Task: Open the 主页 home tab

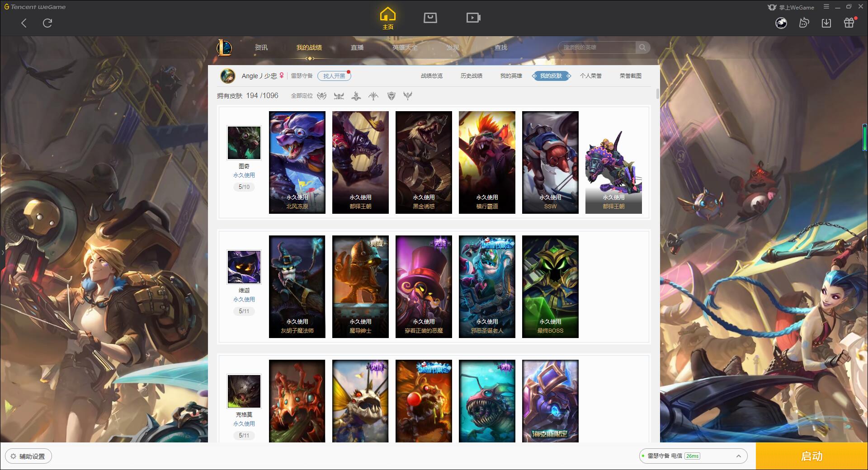Action: 388,19
